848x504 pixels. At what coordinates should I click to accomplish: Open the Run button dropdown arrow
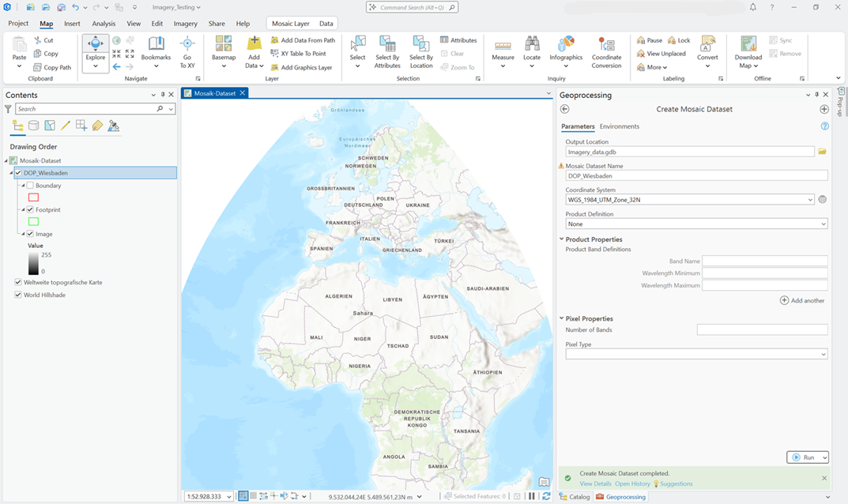[824, 457]
